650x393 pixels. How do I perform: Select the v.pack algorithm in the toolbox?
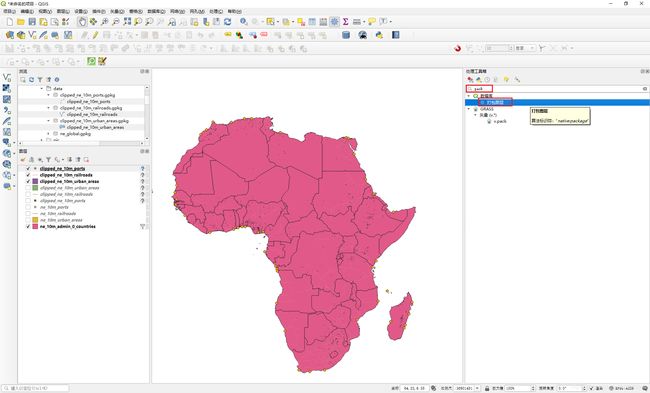[500, 121]
